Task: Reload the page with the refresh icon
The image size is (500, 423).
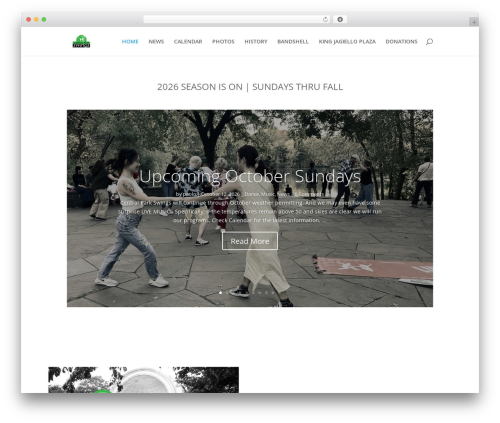Action: click(x=325, y=20)
